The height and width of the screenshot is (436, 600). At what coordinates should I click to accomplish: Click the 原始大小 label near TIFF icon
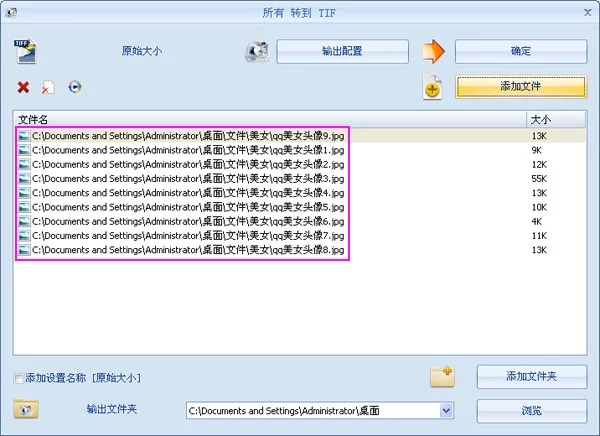tap(142, 51)
